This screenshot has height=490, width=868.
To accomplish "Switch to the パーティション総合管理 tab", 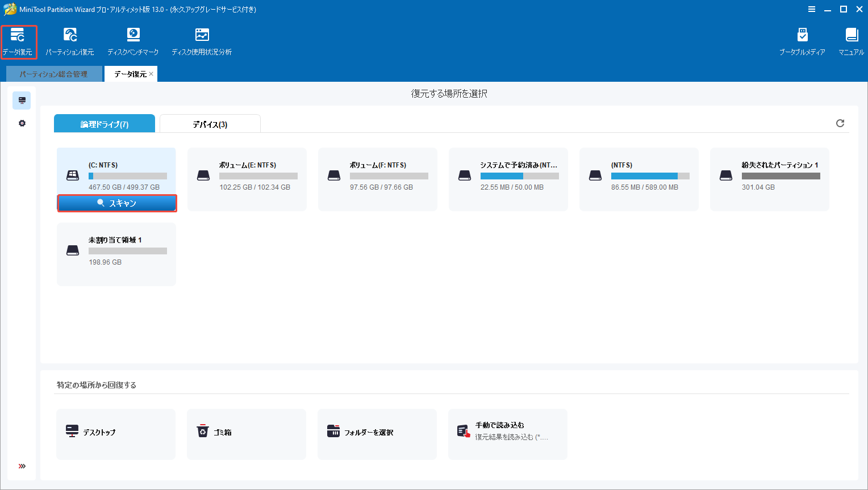I will click(x=54, y=74).
